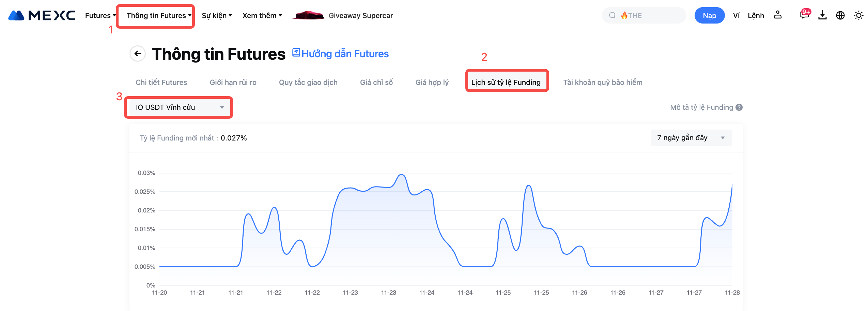Open the Xem thêm menu
This screenshot has height=311, width=868.
pyautogui.click(x=262, y=16)
